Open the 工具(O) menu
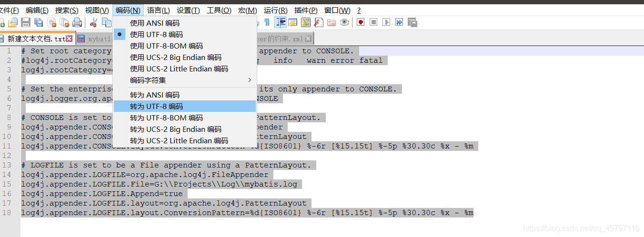Image resolution: width=644 pixels, height=237 pixels. [219, 10]
